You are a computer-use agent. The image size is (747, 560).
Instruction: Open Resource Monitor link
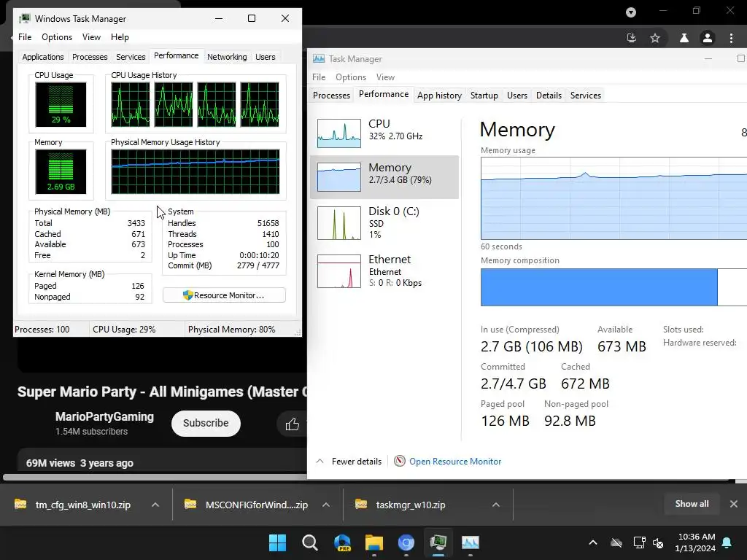pyautogui.click(x=455, y=462)
